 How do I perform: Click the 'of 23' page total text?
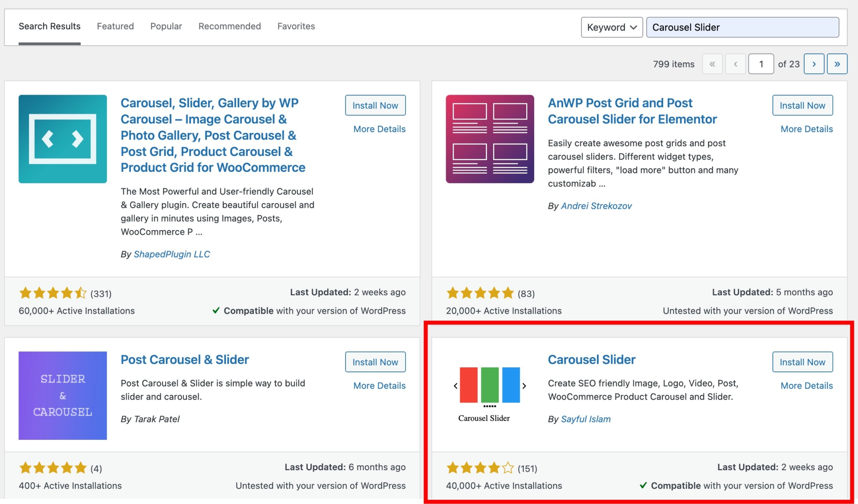click(789, 64)
